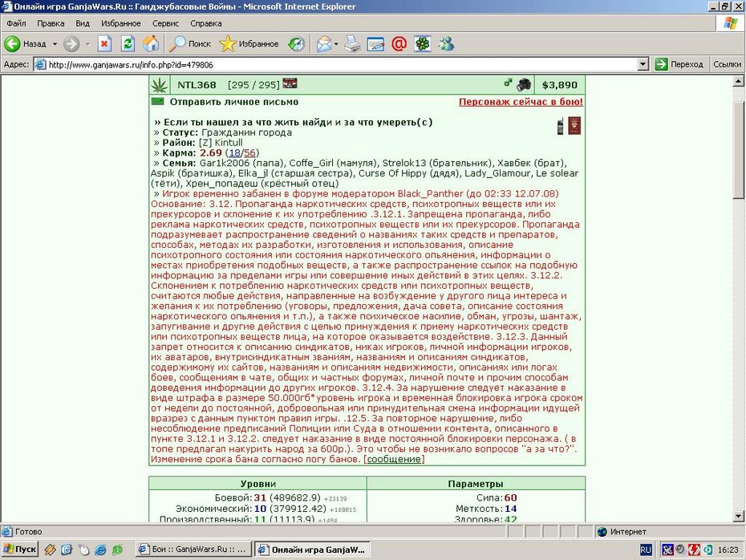Go to the Home page icon
Image resolution: width=746 pixels, height=560 pixels.
coord(151,44)
